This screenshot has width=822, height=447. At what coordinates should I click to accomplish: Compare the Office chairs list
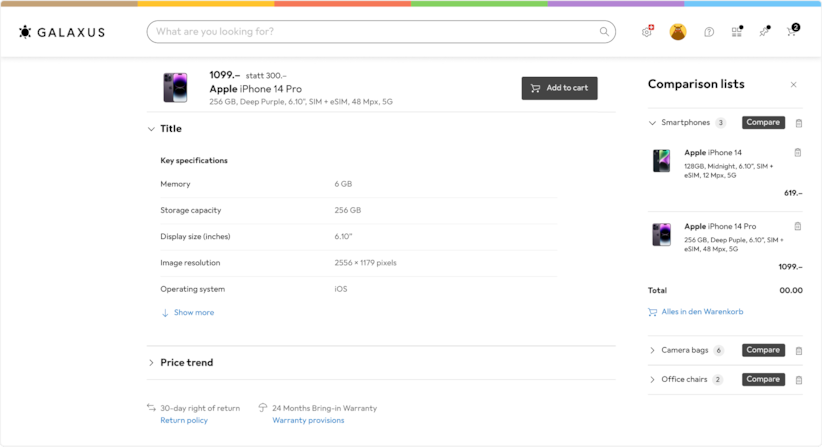coord(763,379)
